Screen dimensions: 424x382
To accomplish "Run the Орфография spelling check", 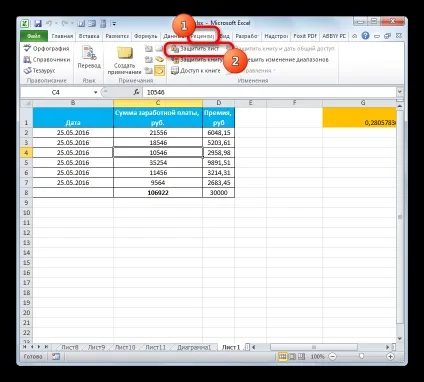I will pyautogui.click(x=46, y=49).
